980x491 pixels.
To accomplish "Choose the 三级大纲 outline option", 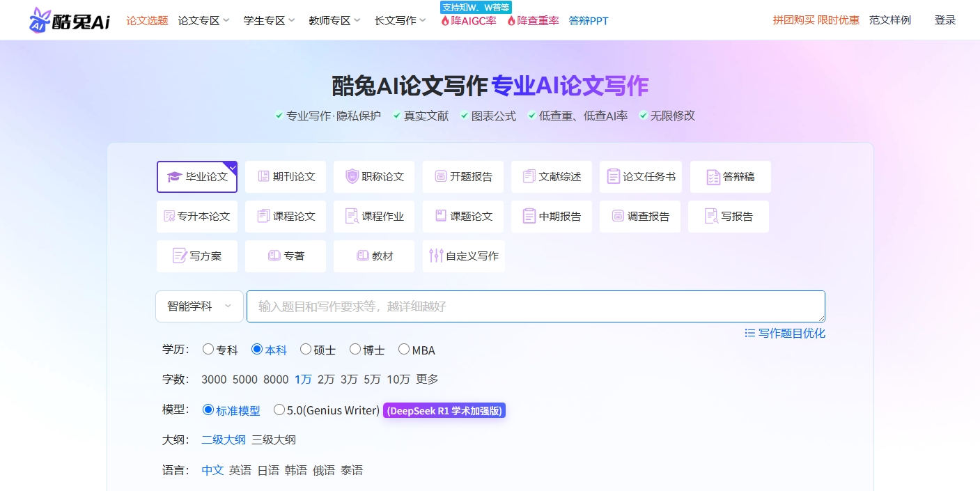I will pyautogui.click(x=274, y=439).
